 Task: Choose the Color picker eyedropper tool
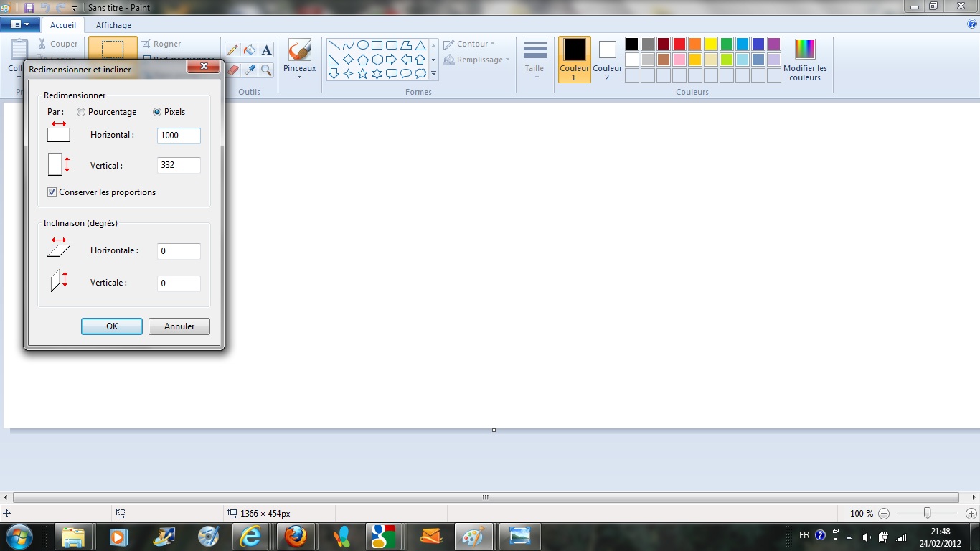pos(249,70)
